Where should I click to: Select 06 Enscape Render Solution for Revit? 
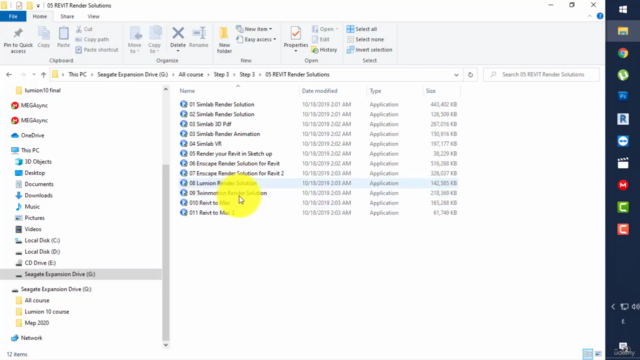234,163
